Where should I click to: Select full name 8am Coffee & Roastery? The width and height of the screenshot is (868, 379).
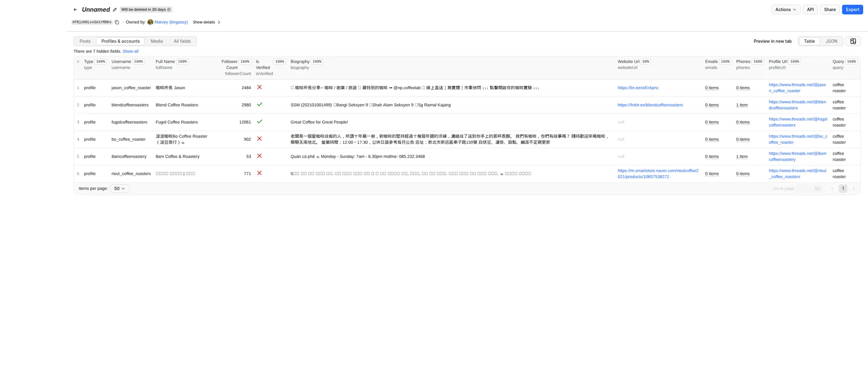click(x=177, y=157)
